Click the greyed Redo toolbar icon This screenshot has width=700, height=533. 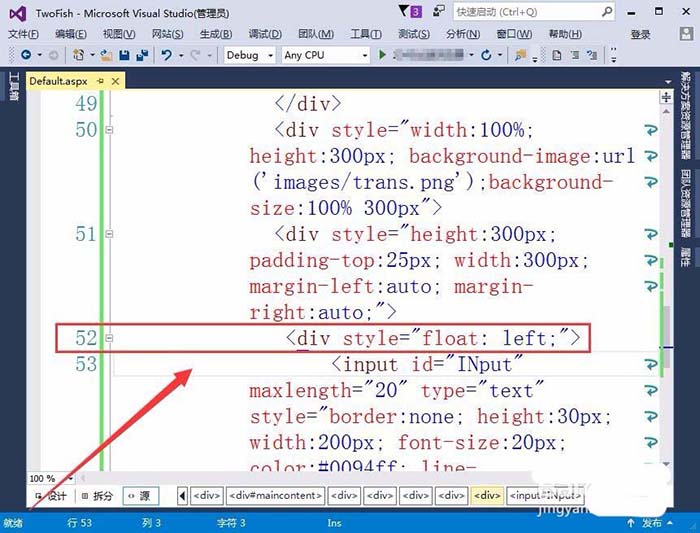[195, 55]
